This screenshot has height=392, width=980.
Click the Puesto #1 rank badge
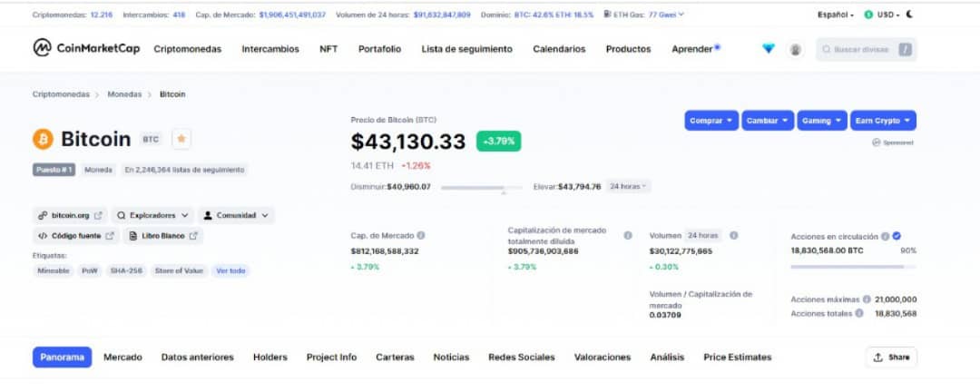pos(54,170)
